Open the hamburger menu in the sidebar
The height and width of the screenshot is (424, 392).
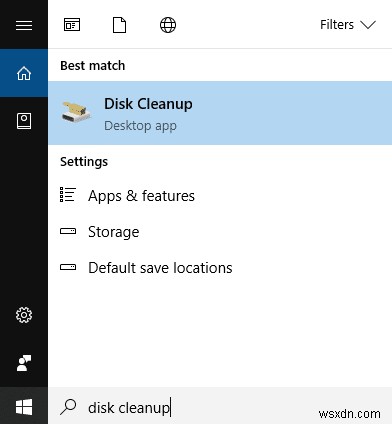24,25
